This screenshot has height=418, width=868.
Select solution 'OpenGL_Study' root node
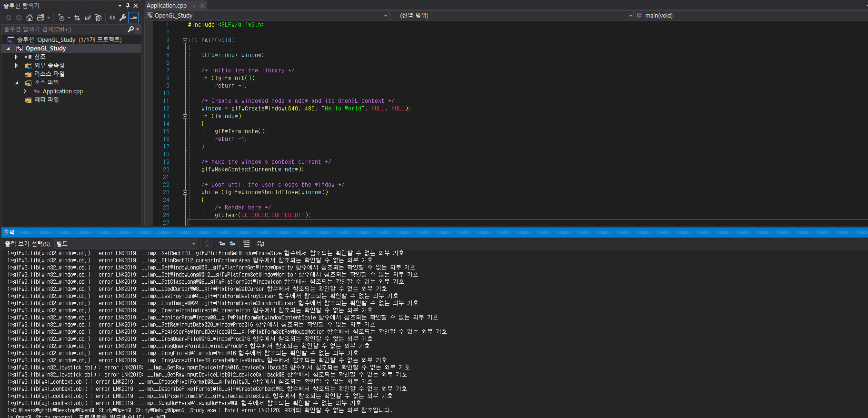tap(70, 40)
